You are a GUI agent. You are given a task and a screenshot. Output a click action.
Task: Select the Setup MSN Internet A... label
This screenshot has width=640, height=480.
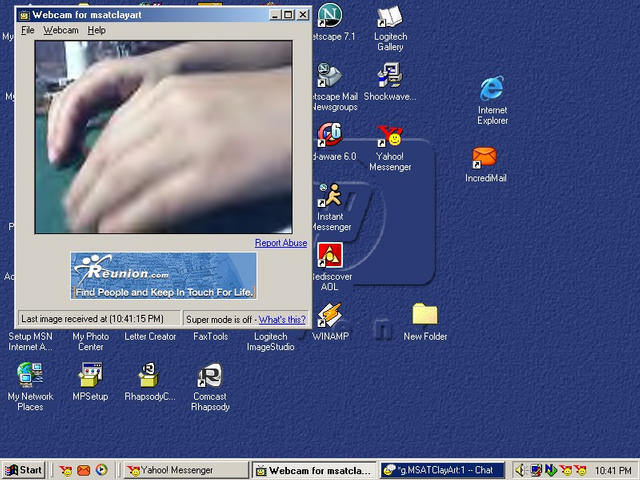[30, 342]
